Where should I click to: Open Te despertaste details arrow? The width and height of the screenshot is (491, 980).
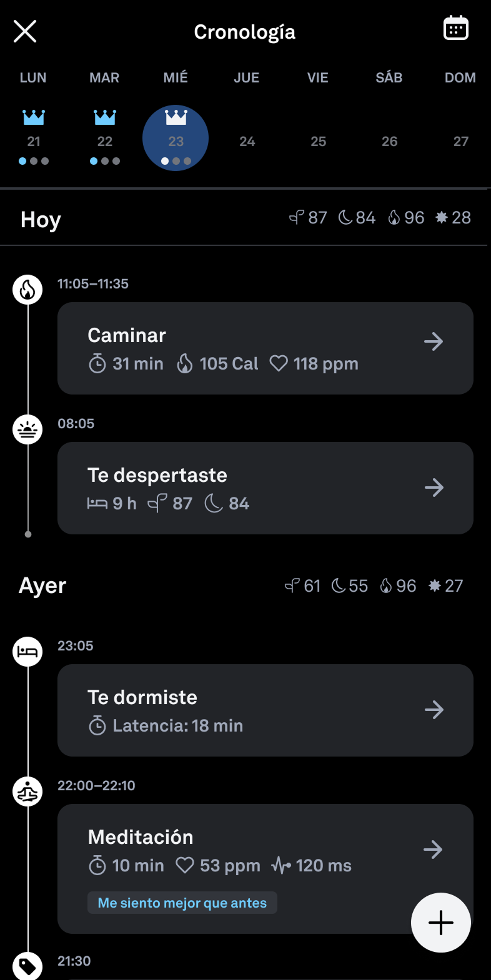coord(434,488)
